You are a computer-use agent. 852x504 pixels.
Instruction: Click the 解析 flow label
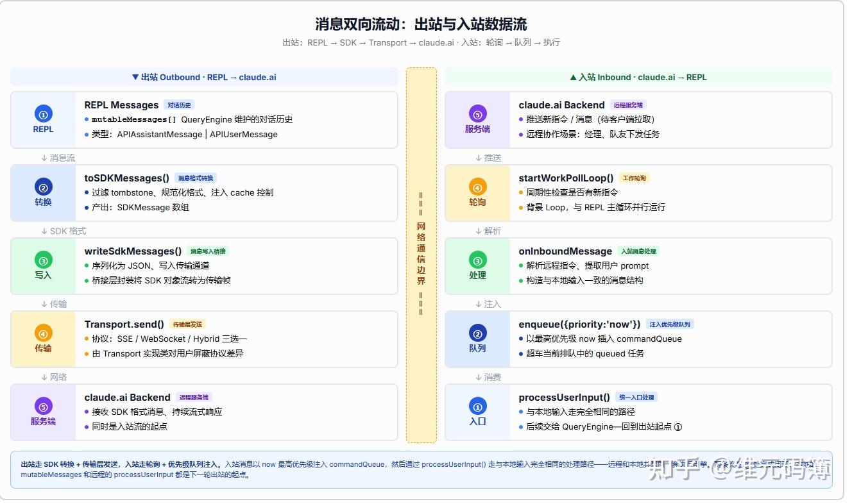pyautogui.click(x=488, y=231)
